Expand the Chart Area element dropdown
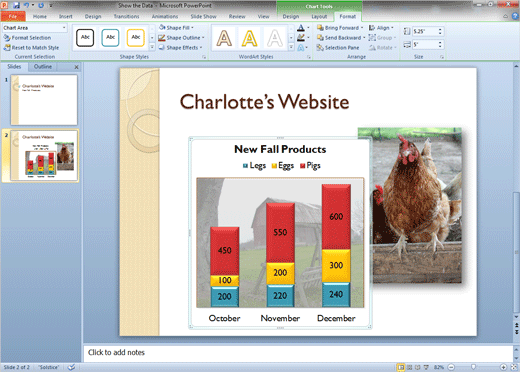 (64, 28)
